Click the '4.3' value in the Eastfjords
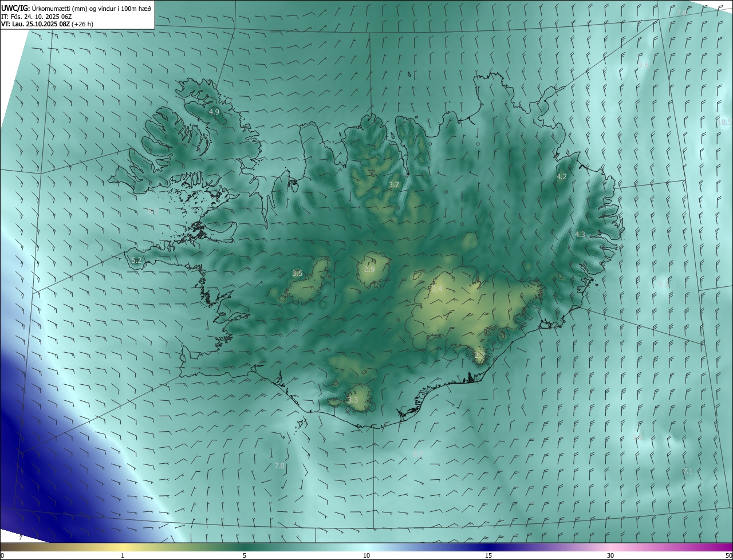The height and width of the screenshot is (560, 733). coord(580,234)
